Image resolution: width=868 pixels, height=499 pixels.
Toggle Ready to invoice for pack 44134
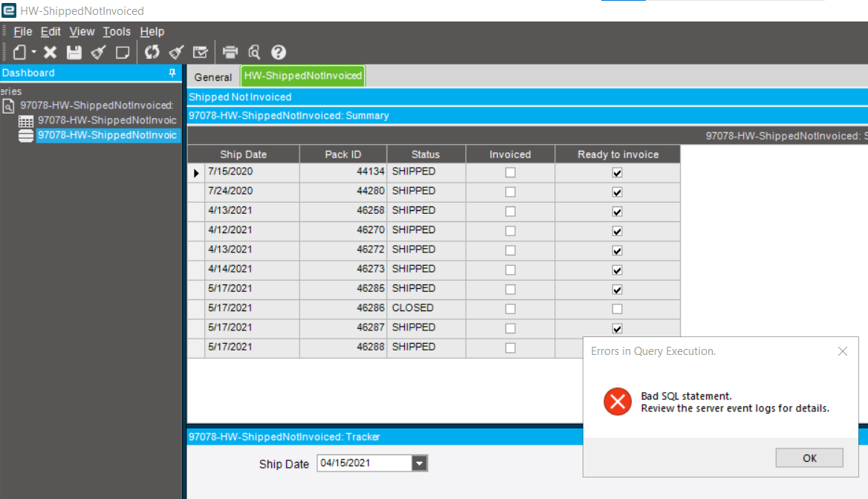tap(618, 172)
